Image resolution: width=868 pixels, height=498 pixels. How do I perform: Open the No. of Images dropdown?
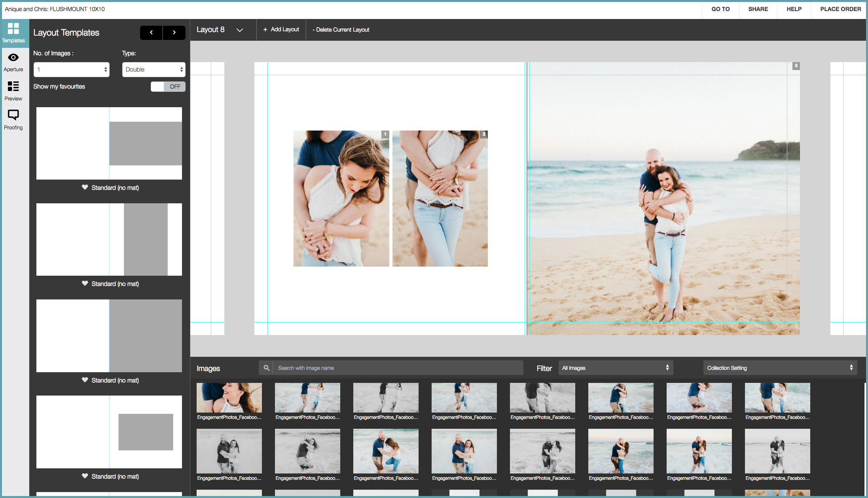point(72,70)
